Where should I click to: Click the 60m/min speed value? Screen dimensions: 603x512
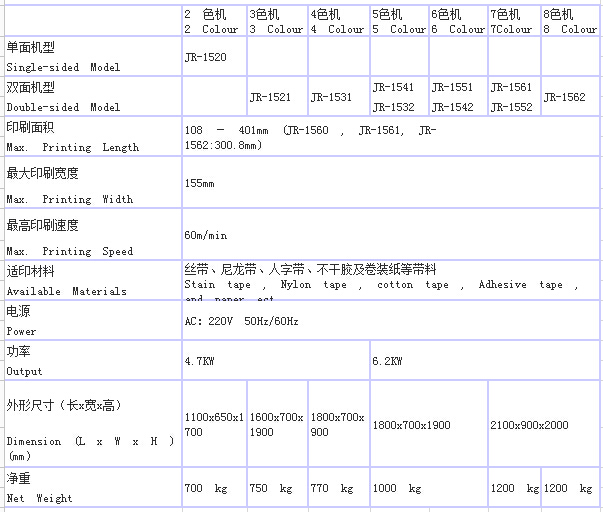[206, 235]
